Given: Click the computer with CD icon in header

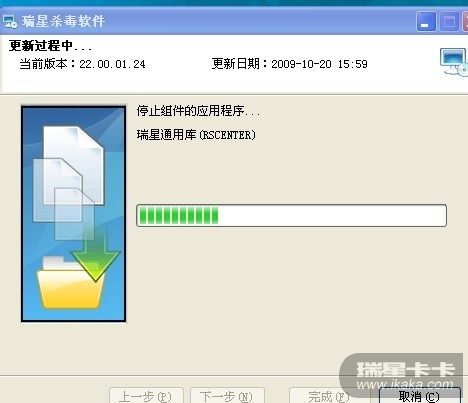Looking at the screenshot, I should pyautogui.click(x=454, y=62).
